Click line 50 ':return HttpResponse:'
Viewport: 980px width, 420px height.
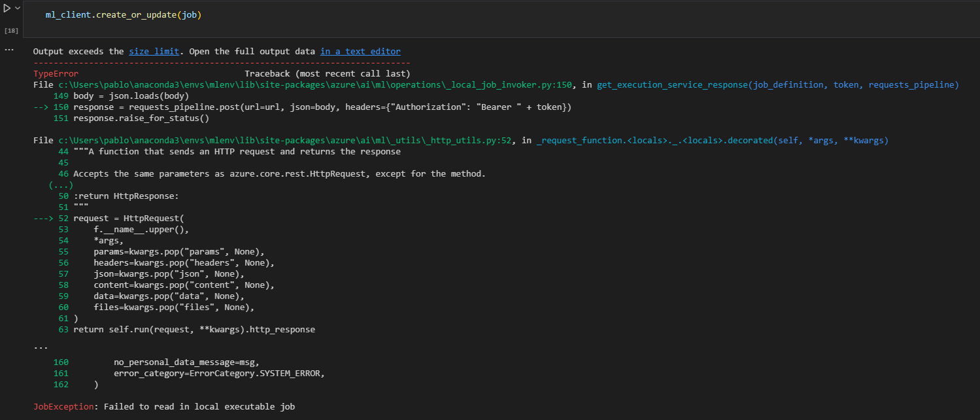pos(126,196)
